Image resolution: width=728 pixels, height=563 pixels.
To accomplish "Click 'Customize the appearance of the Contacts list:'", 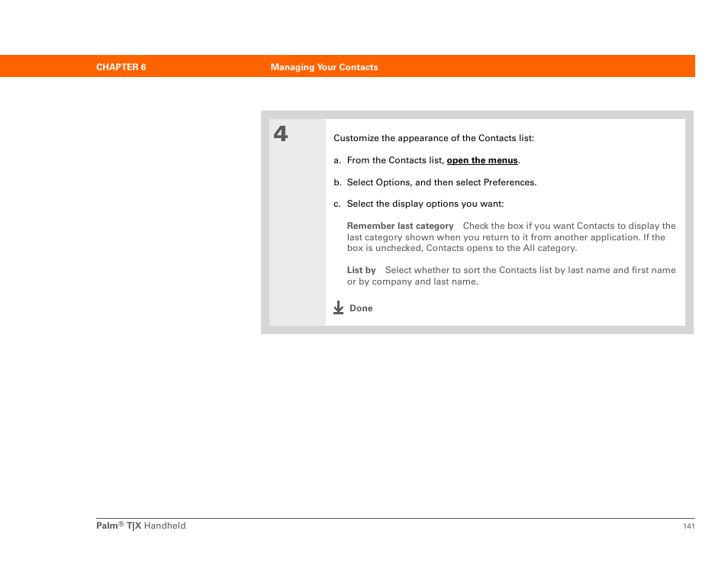I will pyautogui.click(x=433, y=138).
